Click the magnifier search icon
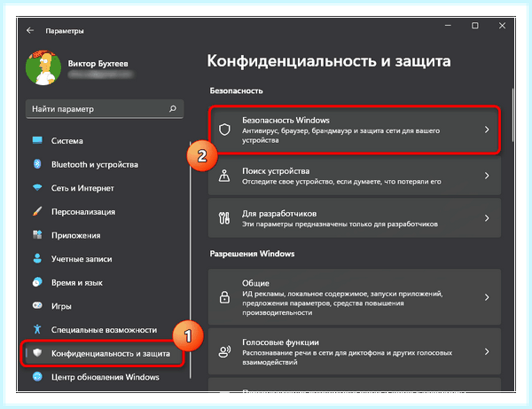 click(x=173, y=108)
